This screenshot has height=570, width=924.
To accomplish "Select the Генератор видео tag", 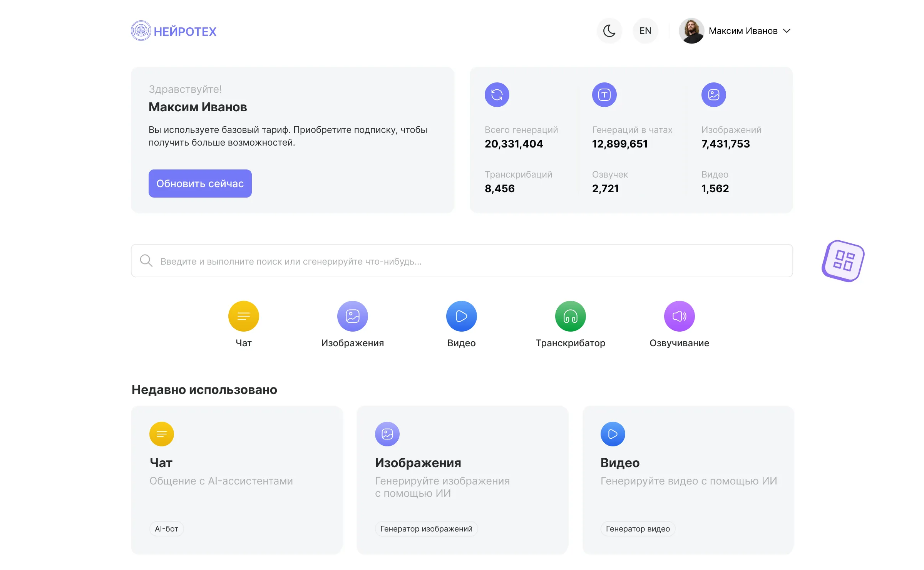I will tap(637, 528).
